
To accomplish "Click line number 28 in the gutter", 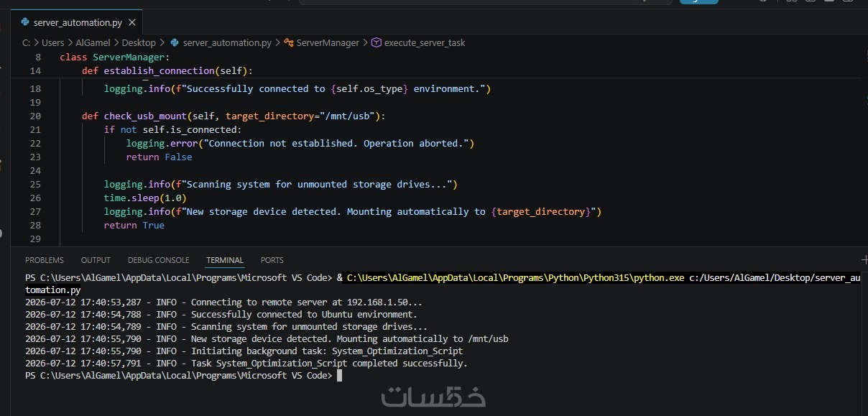I will point(35,226).
